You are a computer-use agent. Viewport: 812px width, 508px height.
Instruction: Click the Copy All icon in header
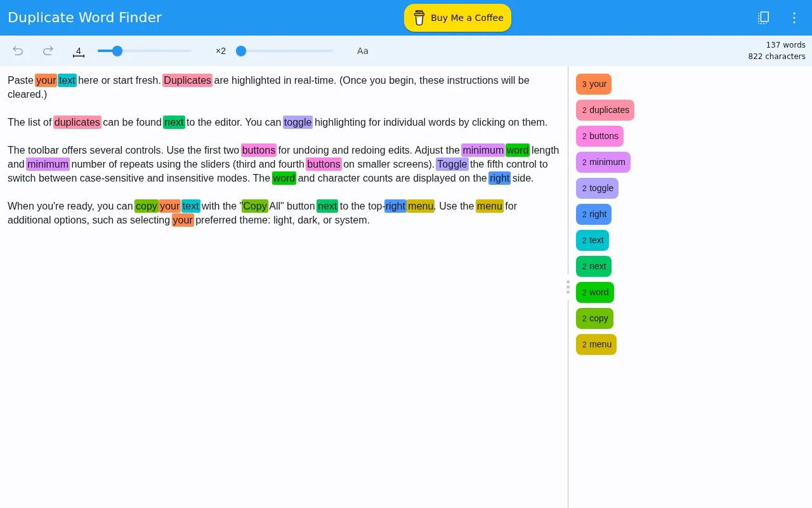click(764, 18)
